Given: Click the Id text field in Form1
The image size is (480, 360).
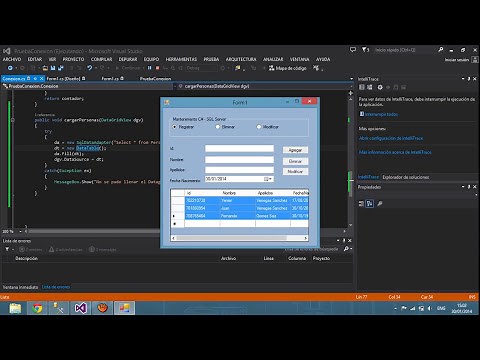Looking at the screenshot, I should [x=239, y=148].
